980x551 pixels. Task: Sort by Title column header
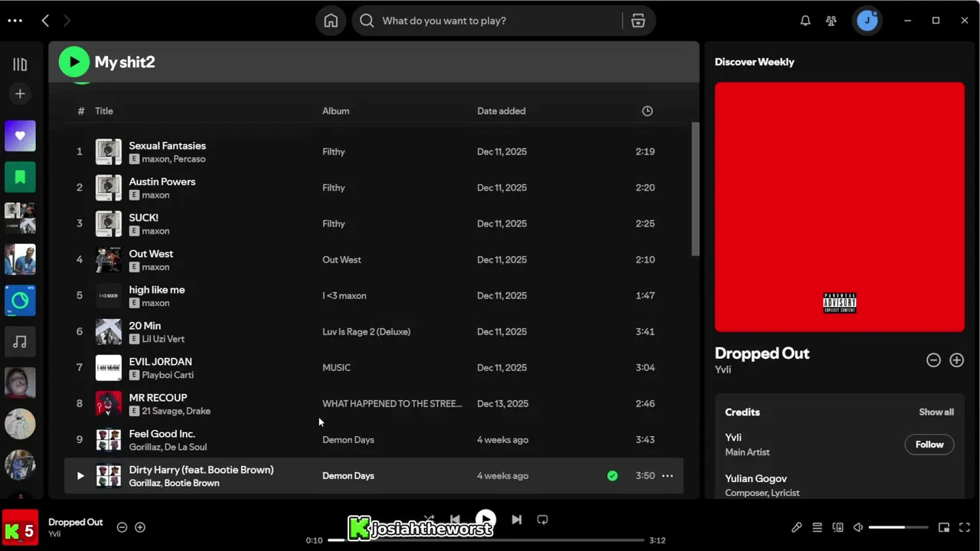click(x=104, y=111)
